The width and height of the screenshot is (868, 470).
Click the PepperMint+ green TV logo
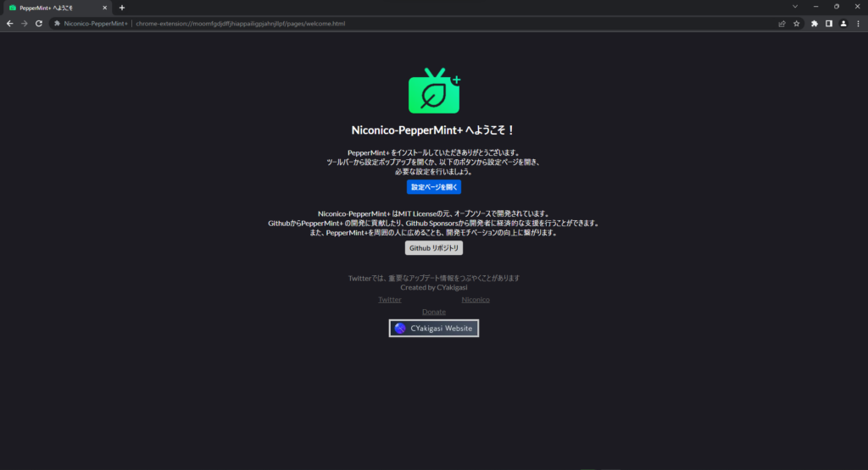(x=435, y=91)
